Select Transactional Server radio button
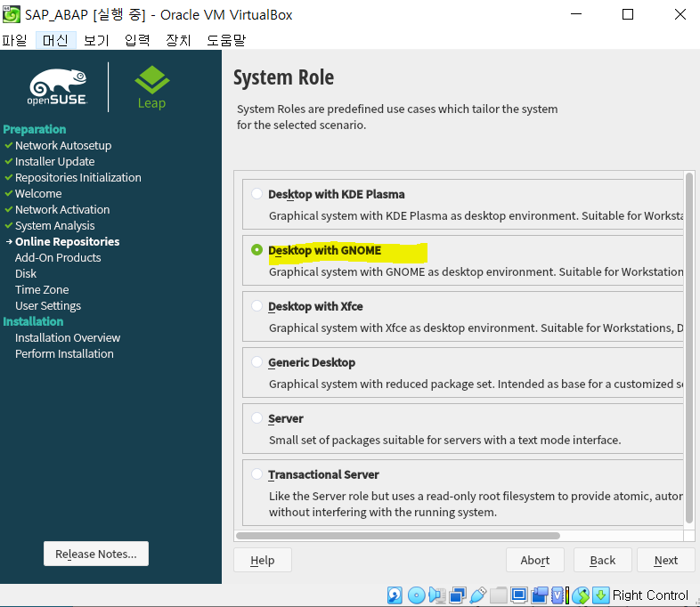Screen dimensions: 700x607 tap(256, 473)
